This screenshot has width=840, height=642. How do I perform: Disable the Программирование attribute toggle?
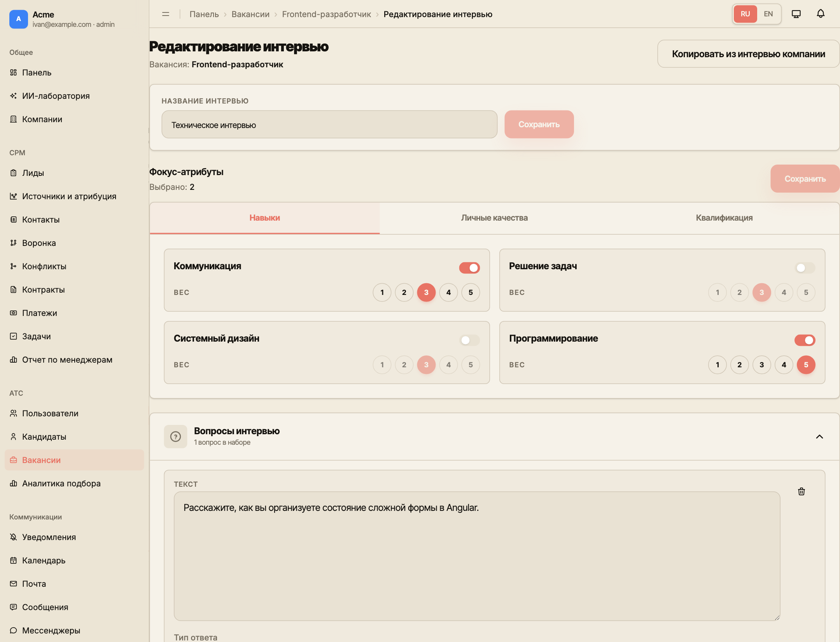point(805,340)
